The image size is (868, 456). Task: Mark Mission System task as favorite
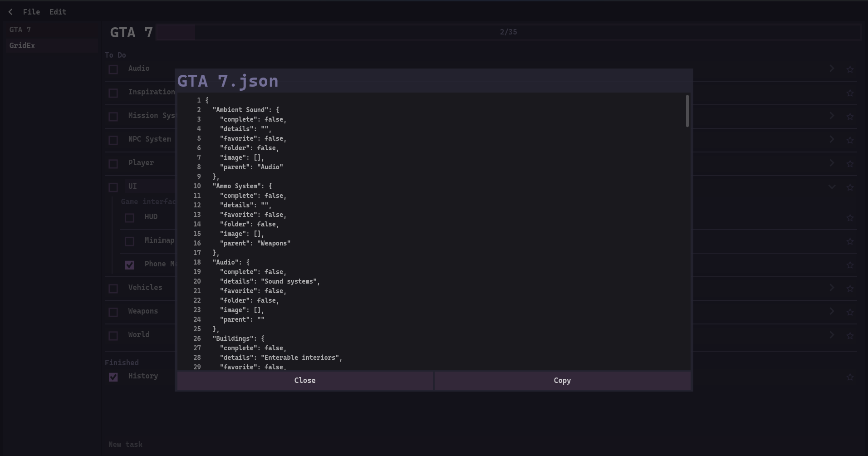850,117
